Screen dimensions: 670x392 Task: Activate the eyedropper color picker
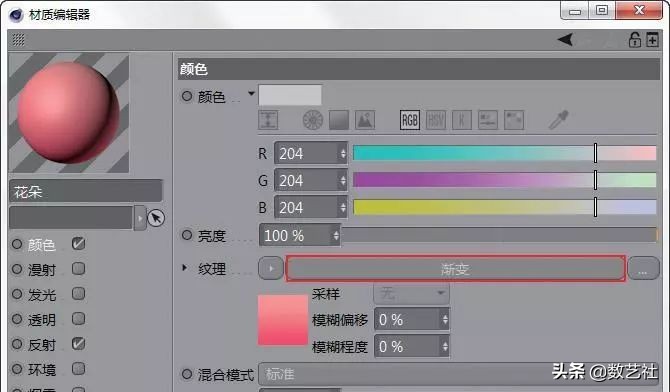(x=558, y=120)
